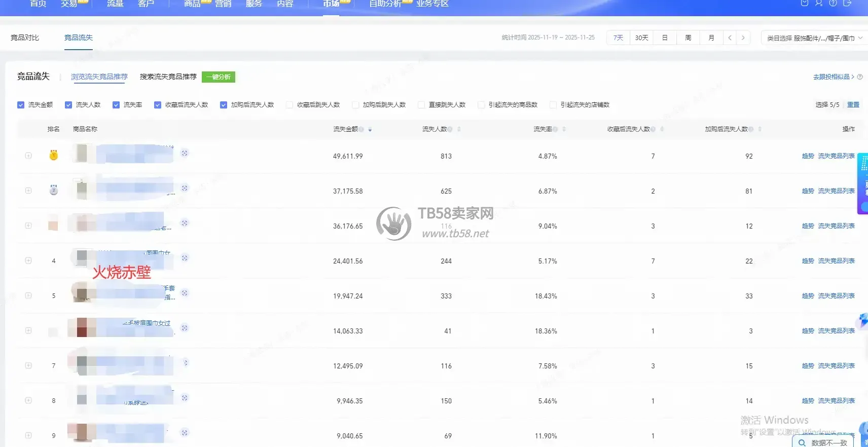Sort by 加购后流失人数 column arrows
Image resolution: width=868 pixels, height=447 pixels.
[759, 129]
